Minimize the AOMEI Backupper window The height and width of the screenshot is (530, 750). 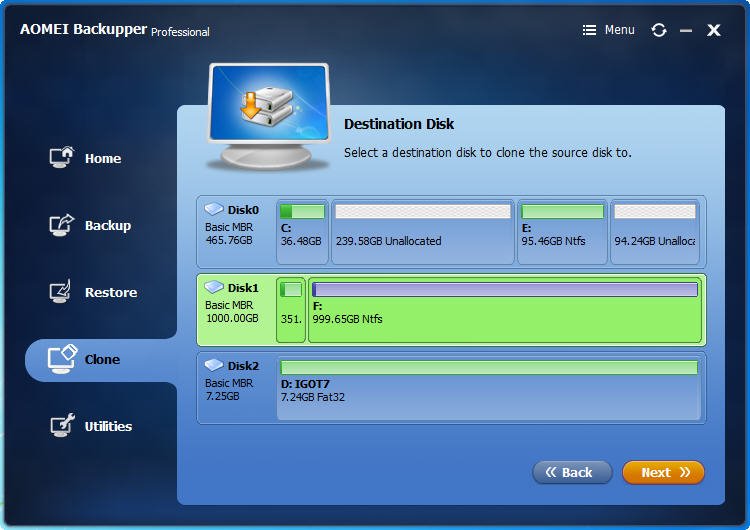coord(686,31)
